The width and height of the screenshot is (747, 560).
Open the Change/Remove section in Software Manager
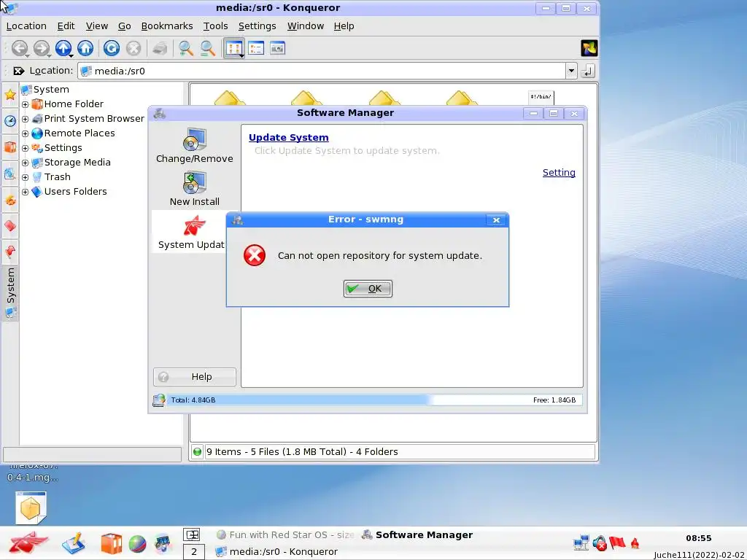(194, 146)
